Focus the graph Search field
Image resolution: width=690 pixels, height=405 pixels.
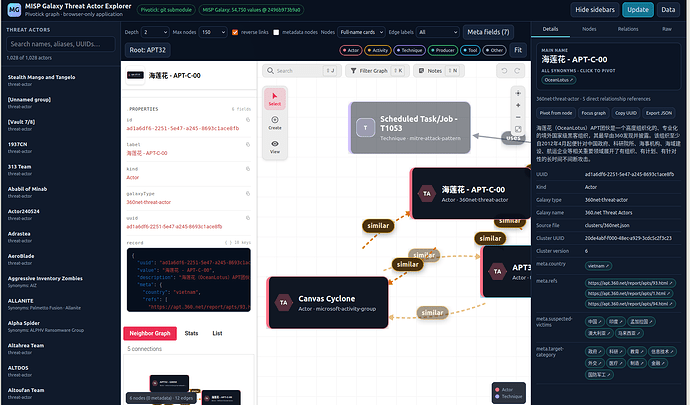click(302, 70)
